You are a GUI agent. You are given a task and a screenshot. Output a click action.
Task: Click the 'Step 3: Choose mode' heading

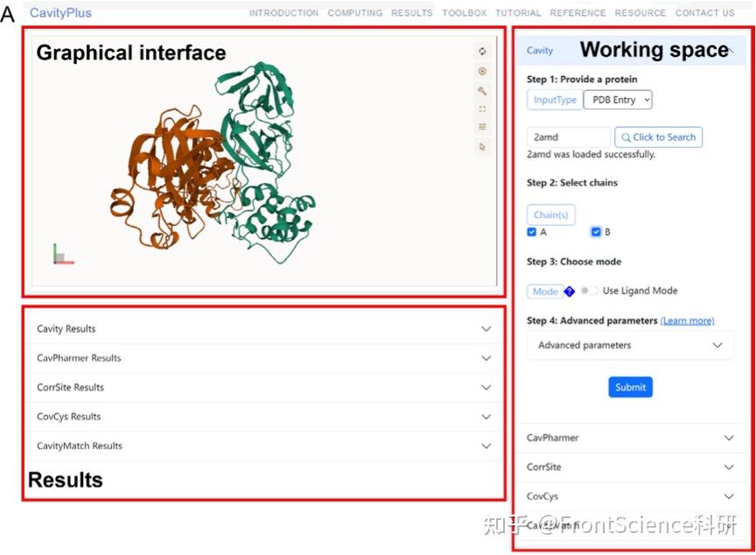click(x=574, y=262)
